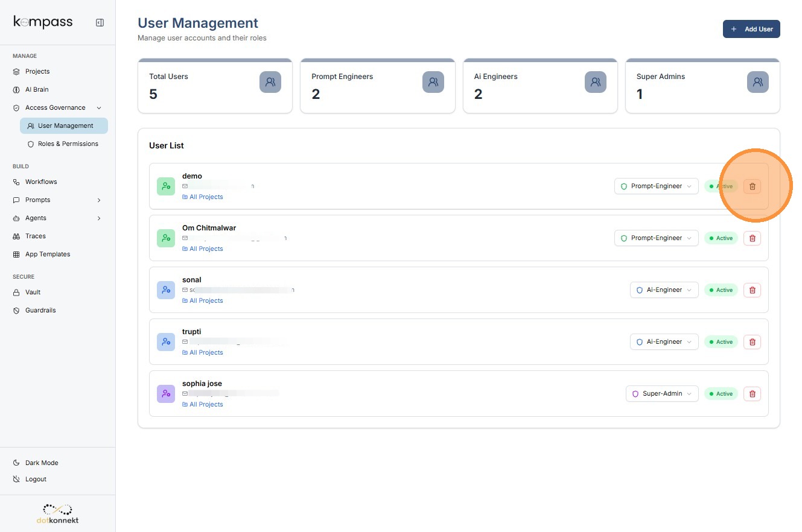Click the Projects stack icon

[16, 72]
